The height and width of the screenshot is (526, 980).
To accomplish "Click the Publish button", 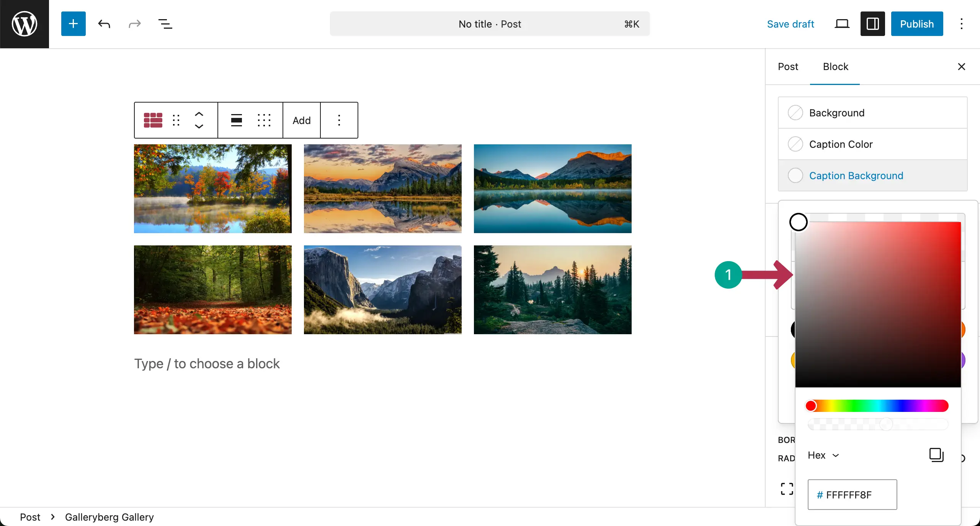I will [917, 24].
